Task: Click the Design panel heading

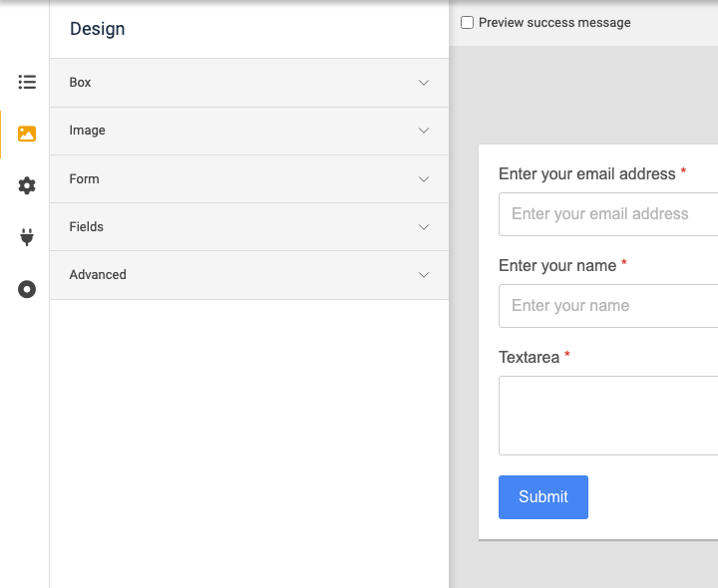Action: (97, 29)
